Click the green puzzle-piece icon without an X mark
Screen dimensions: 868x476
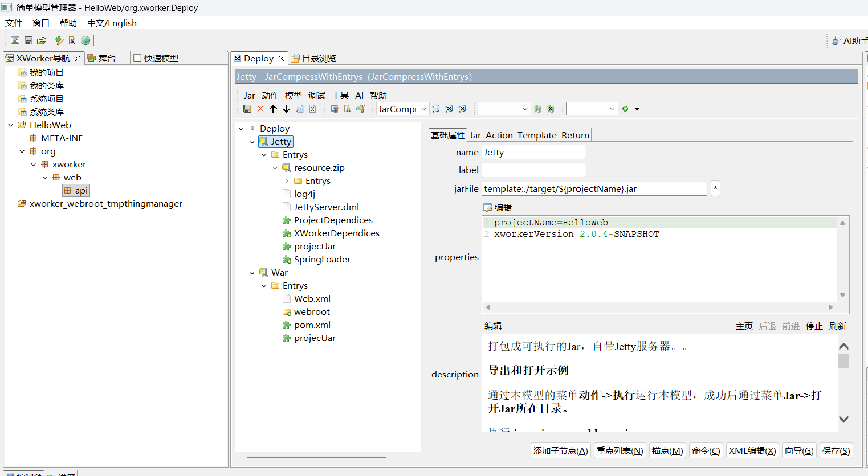(537, 109)
